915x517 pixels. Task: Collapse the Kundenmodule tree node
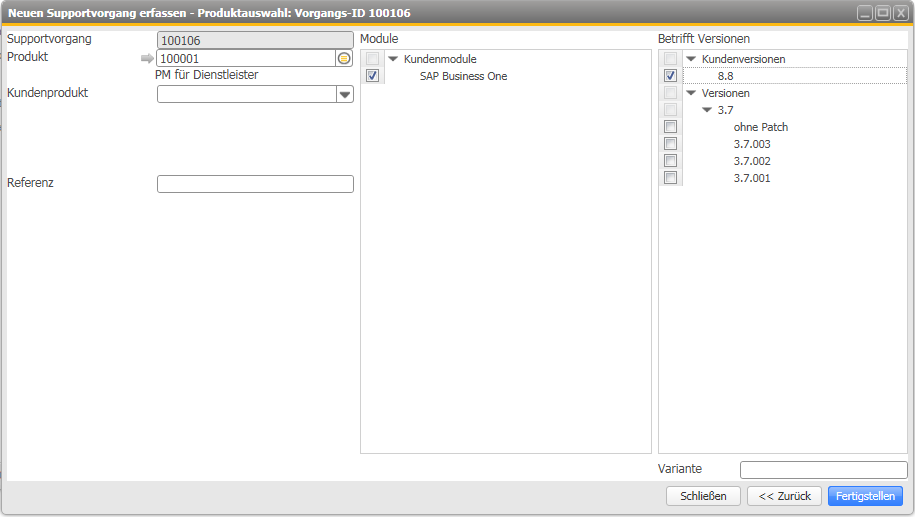393,59
